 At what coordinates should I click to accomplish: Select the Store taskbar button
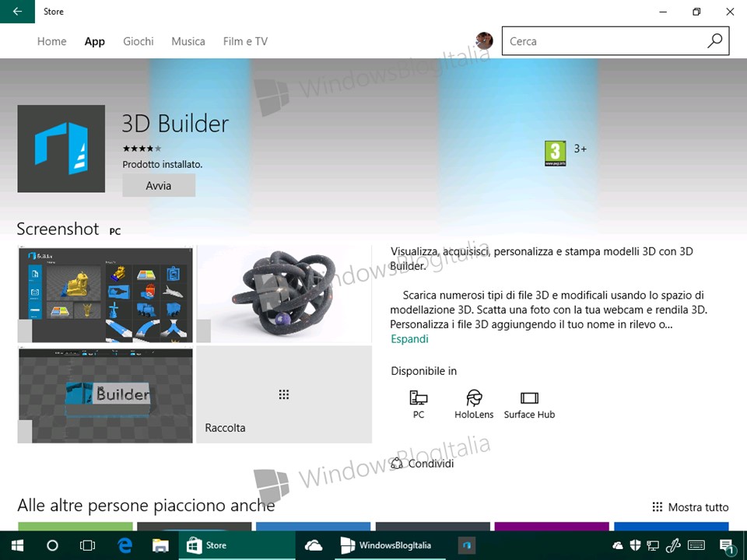coord(237,545)
